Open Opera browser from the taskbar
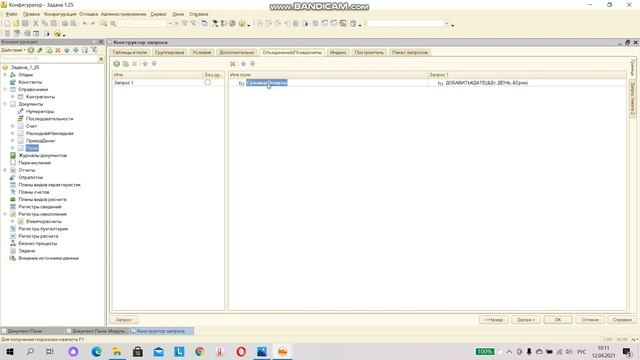The height and width of the screenshot is (360, 640). coord(241,351)
